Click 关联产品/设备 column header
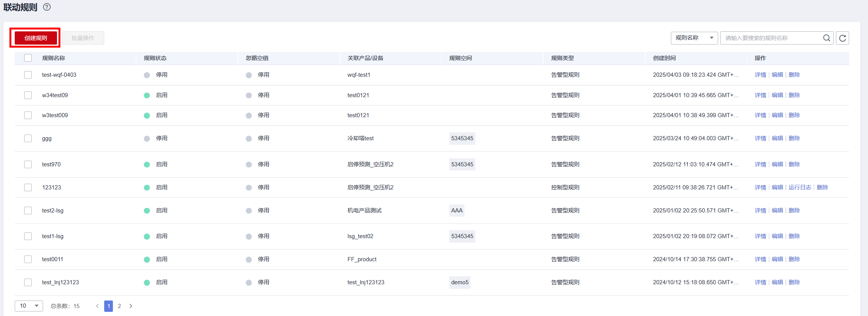The width and height of the screenshot is (868, 316). [x=365, y=58]
